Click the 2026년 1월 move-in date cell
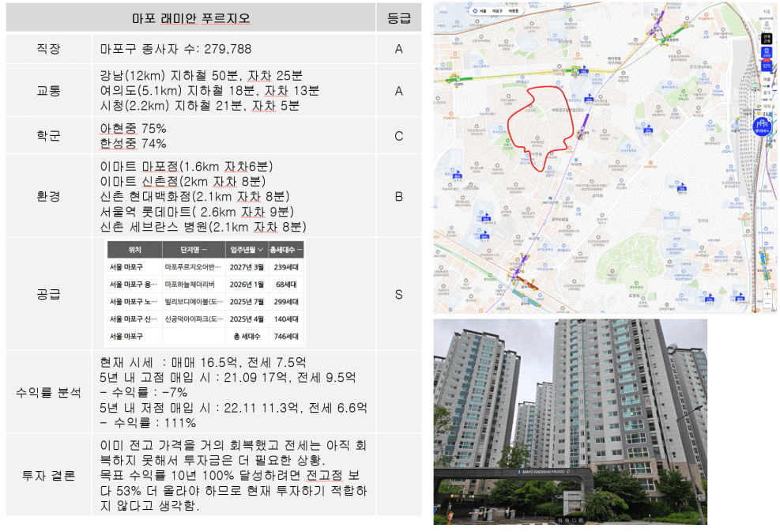 click(247, 285)
